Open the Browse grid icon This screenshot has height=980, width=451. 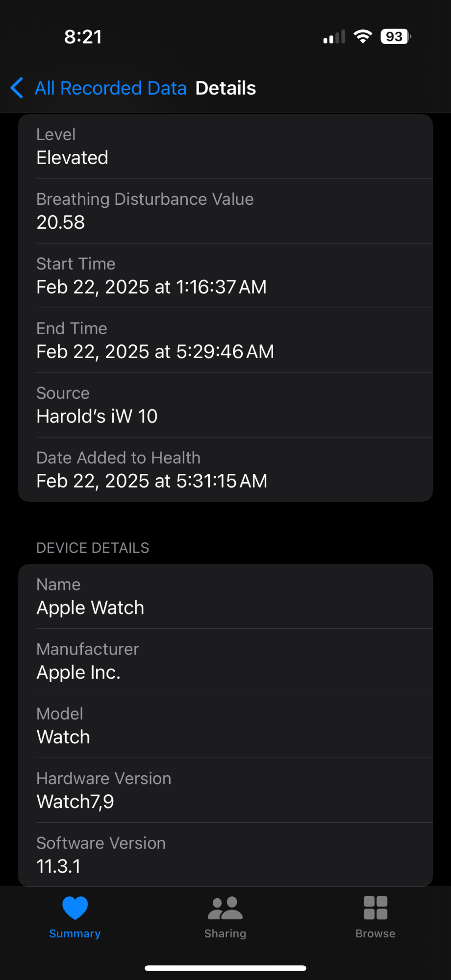point(376,908)
